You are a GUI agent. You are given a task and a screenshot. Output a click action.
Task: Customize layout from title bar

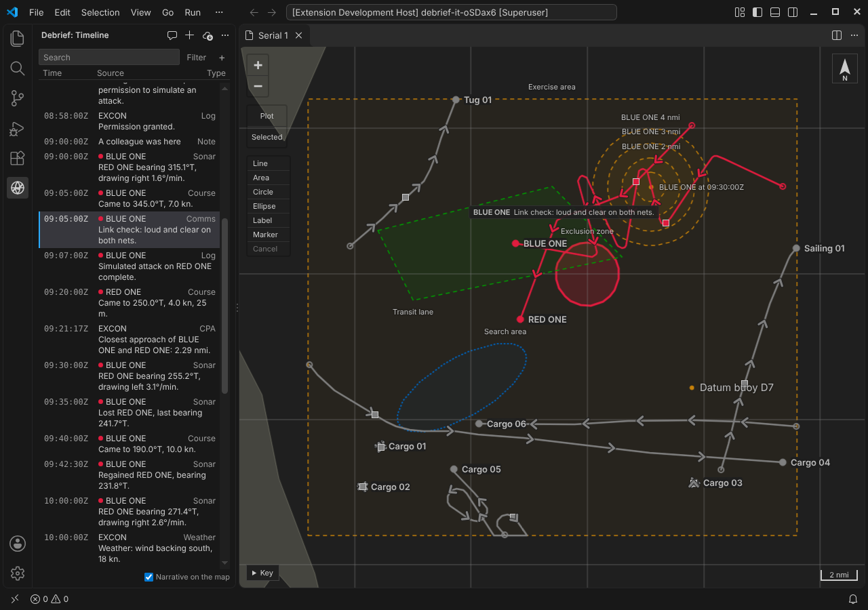[740, 12]
